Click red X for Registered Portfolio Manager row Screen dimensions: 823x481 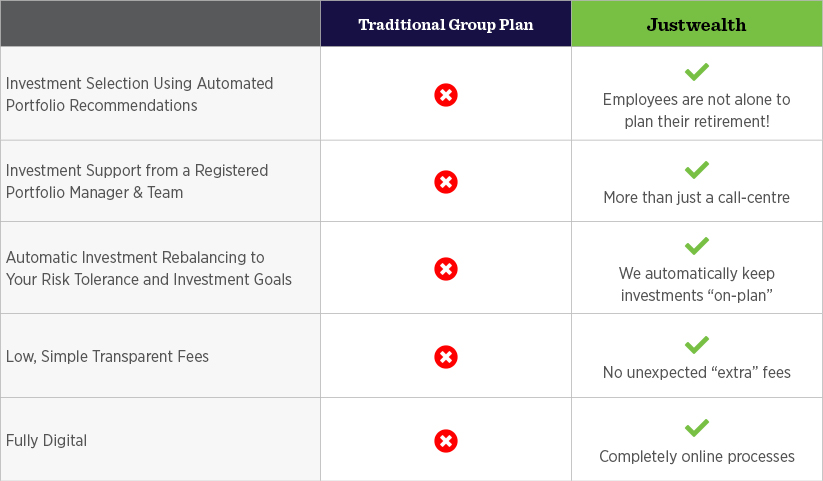(446, 182)
